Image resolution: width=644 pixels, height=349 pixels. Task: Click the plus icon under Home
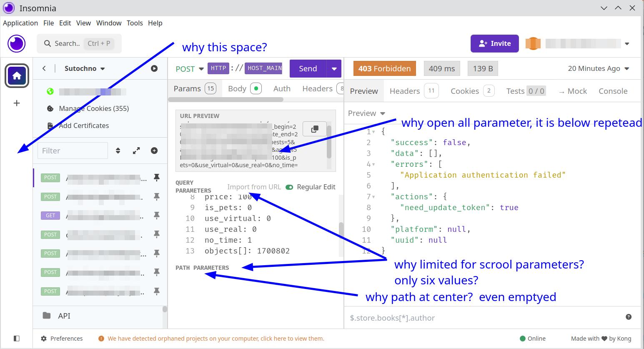17,103
